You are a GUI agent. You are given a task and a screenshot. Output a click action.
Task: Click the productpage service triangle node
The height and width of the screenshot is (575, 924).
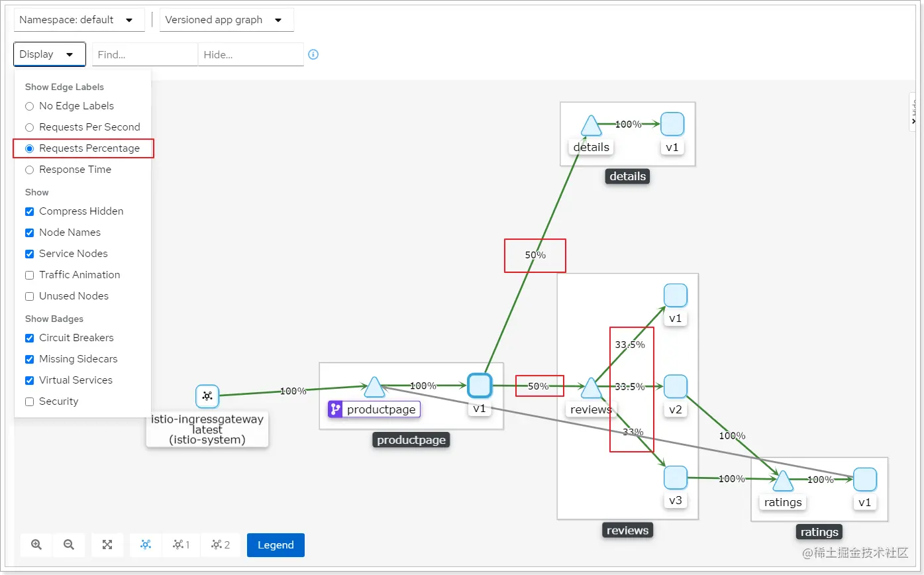click(x=374, y=387)
